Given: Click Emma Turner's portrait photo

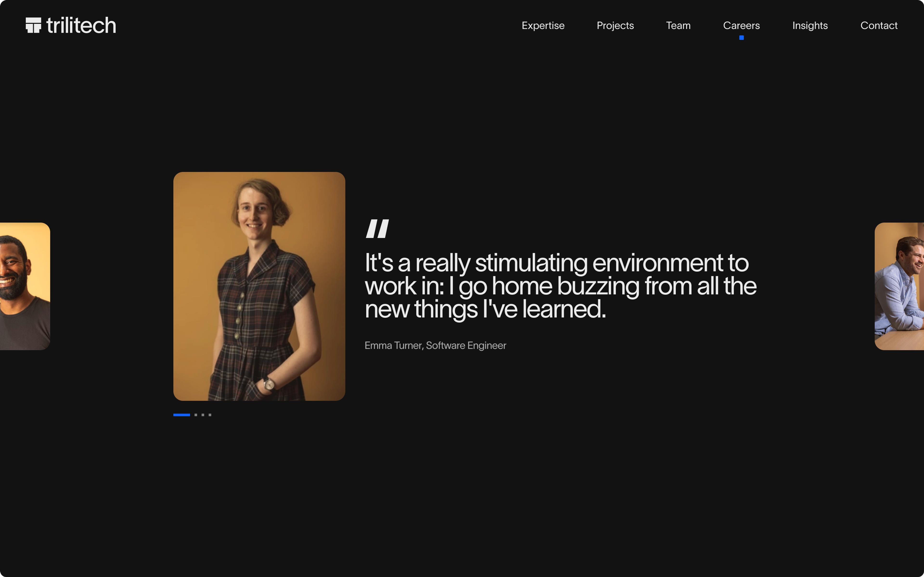Looking at the screenshot, I should coord(259,286).
